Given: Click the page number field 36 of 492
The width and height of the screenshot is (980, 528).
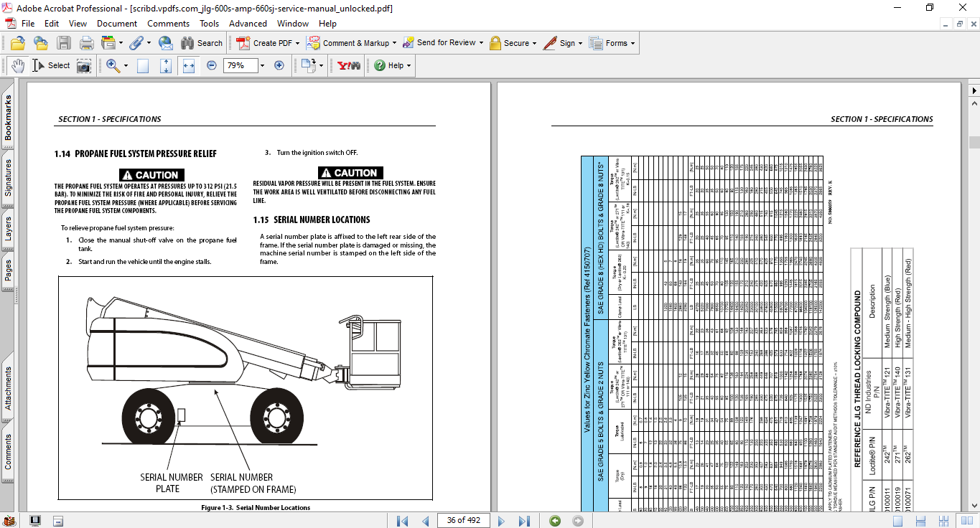Looking at the screenshot, I should pos(464,520).
